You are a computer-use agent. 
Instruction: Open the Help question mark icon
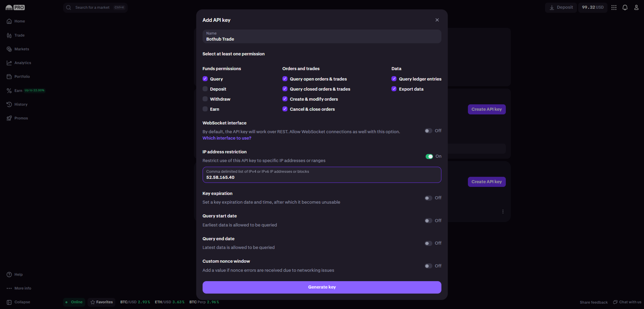(9, 274)
